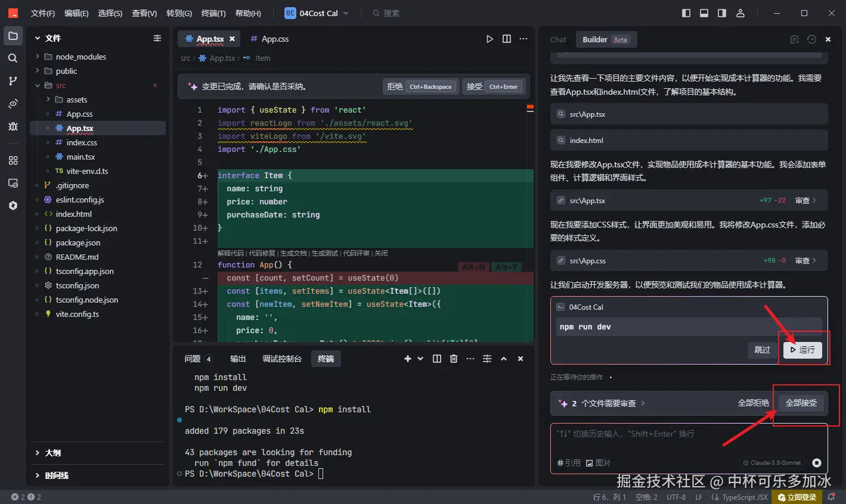
Task: Click 全部接受 to accept all changes
Action: point(801,403)
